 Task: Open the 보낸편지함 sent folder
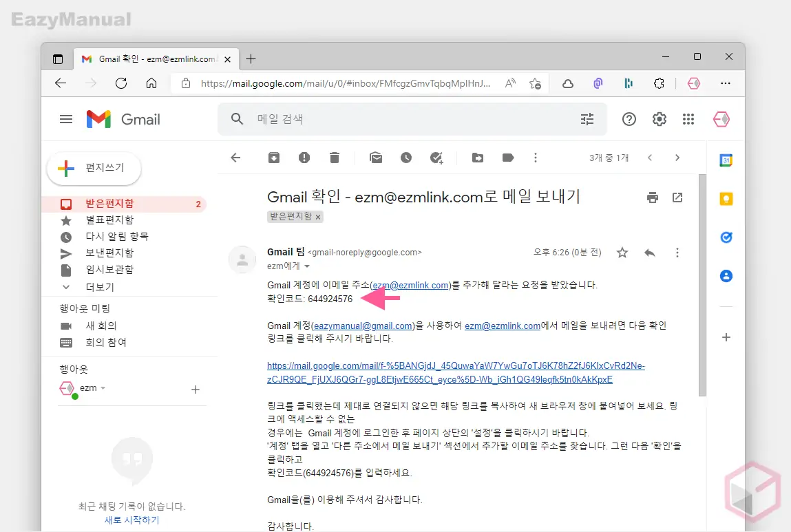[110, 253]
